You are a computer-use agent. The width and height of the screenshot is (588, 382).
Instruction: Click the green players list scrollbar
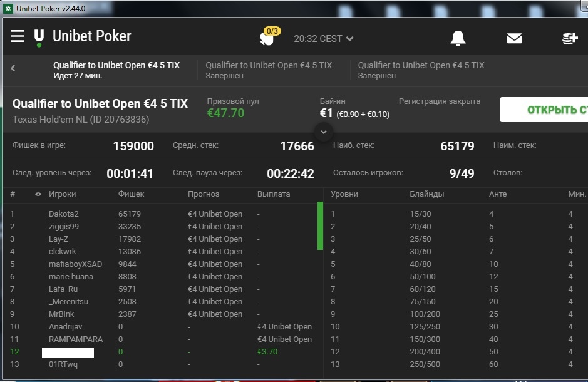320,225
